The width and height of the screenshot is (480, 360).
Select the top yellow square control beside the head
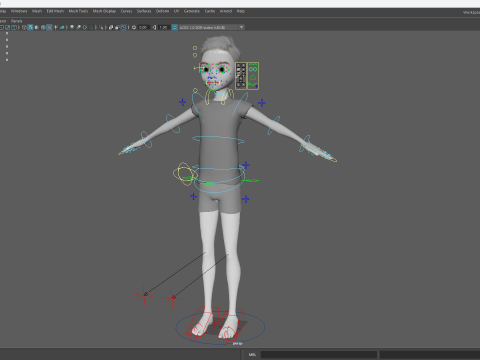[195, 48]
